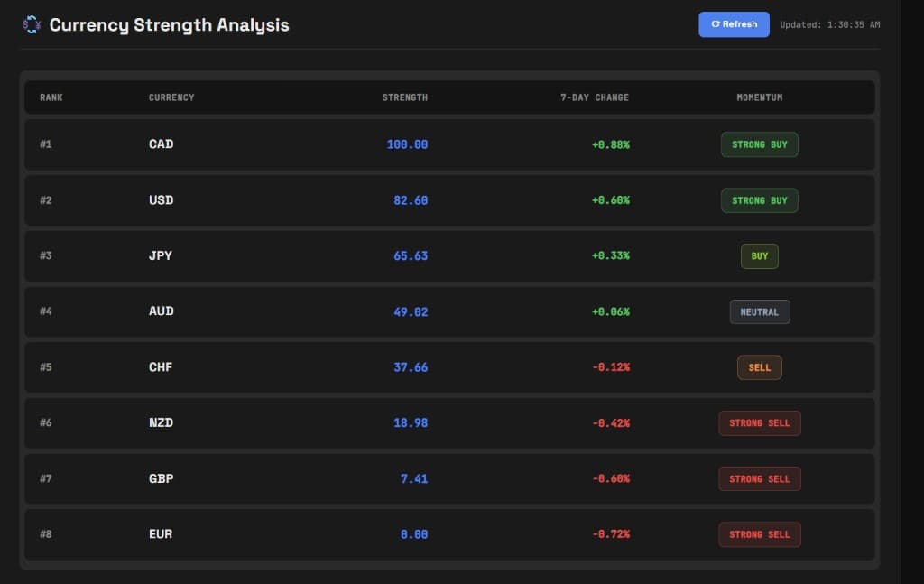
Task: Select the STRONG BUY badge for USD
Action: pyautogui.click(x=759, y=200)
